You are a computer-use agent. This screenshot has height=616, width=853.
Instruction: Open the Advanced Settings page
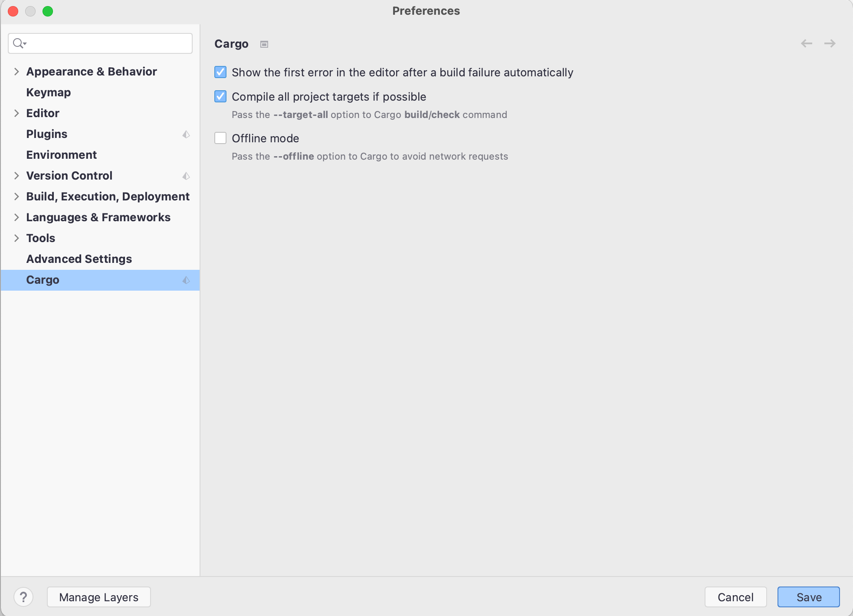point(79,259)
